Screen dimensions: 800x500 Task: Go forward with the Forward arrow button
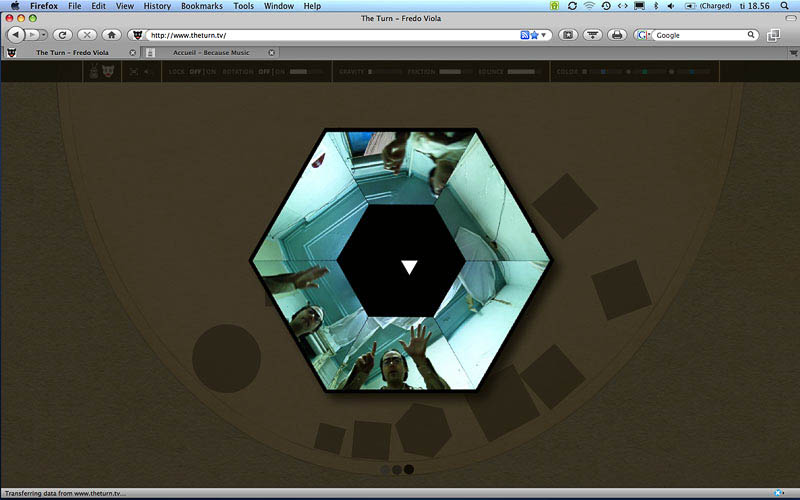(x=32, y=35)
